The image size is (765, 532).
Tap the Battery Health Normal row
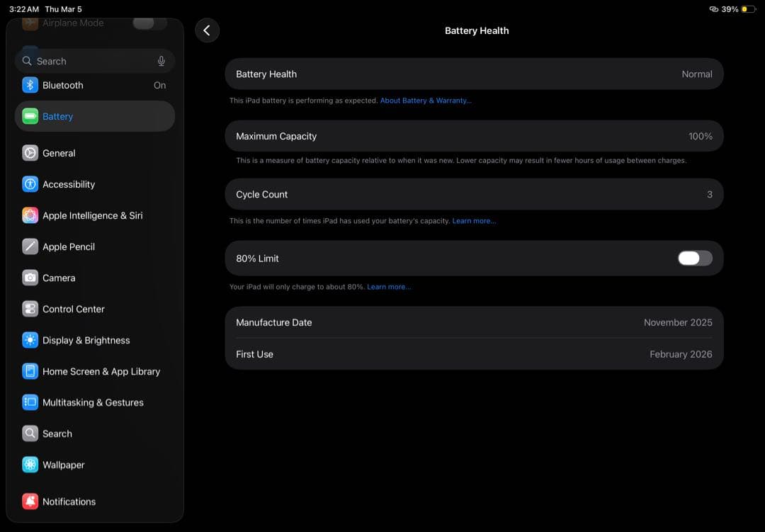coord(474,74)
